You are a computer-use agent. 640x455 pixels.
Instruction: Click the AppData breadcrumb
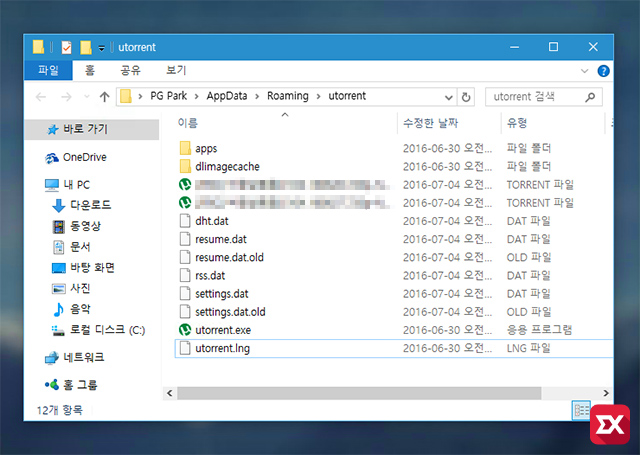click(227, 96)
